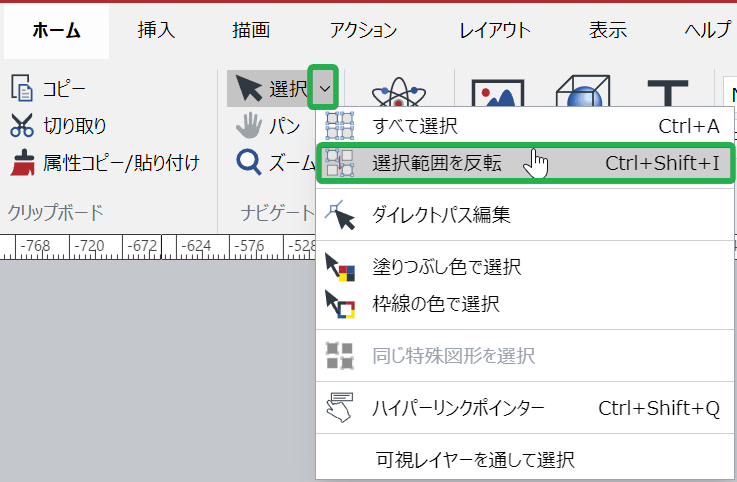Click the picture insert icon
This screenshot has height=482, width=737.
[x=498, y=93]
